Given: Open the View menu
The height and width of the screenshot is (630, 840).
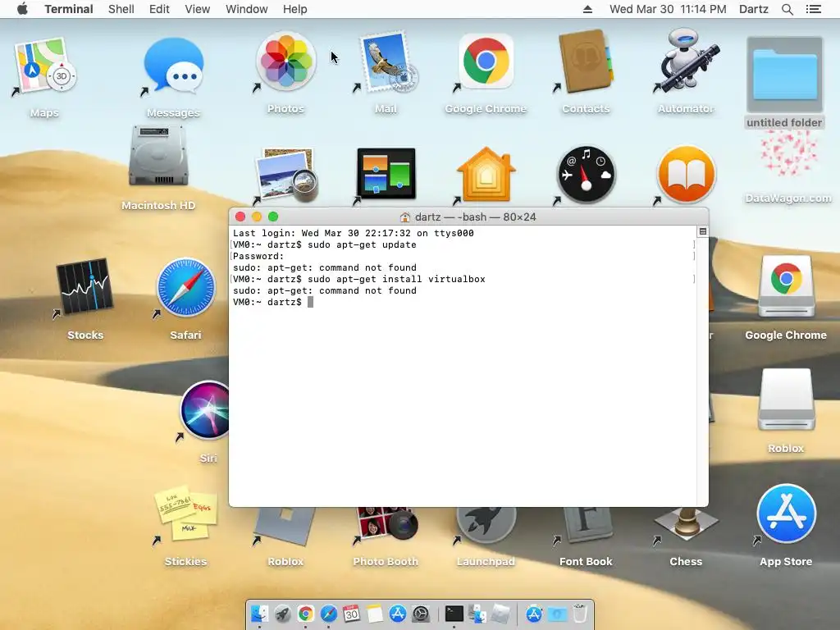Looking at the screenshot, I should [197, 9].
